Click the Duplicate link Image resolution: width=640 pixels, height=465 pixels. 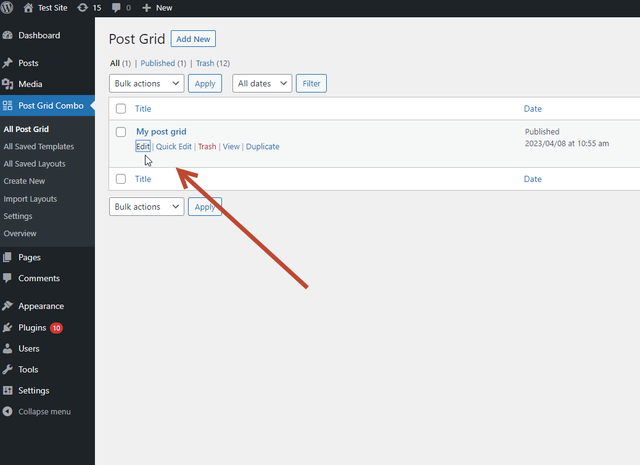coord(262,146)
